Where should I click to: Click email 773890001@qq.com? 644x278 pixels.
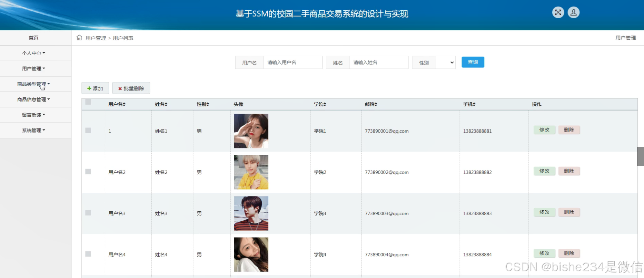coord(387,131)
